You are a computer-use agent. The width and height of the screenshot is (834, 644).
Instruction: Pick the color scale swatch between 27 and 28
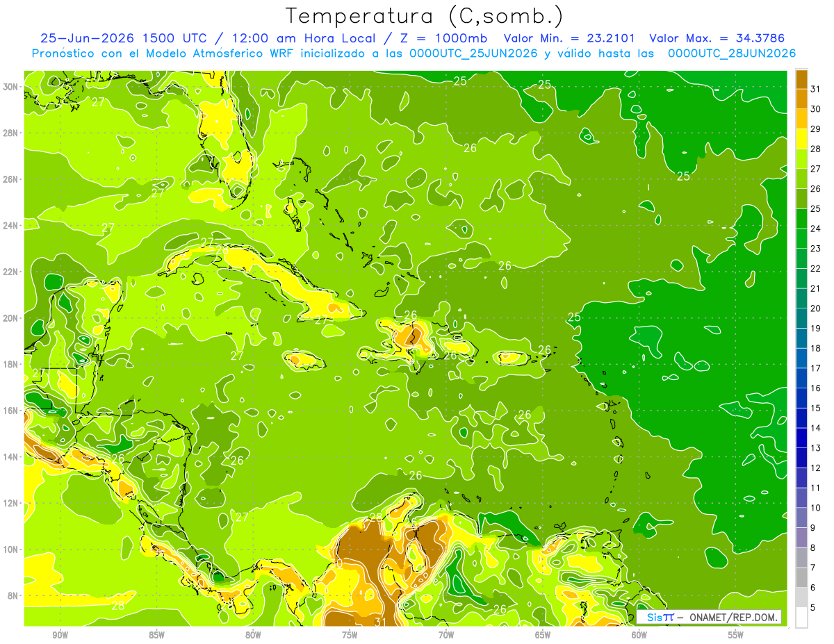pyautogui.click(x=801, y=158)
